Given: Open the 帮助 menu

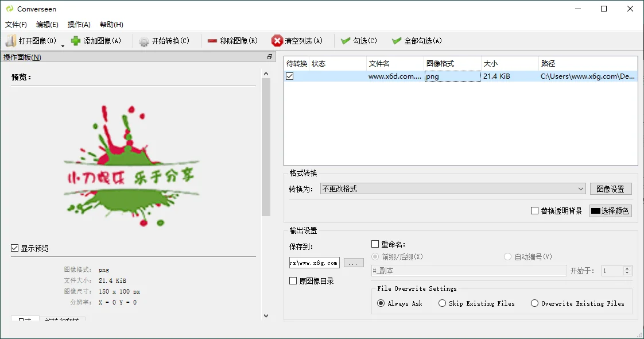Looking at the screenshot, I should pyautogui.click(x=111, y=24).
